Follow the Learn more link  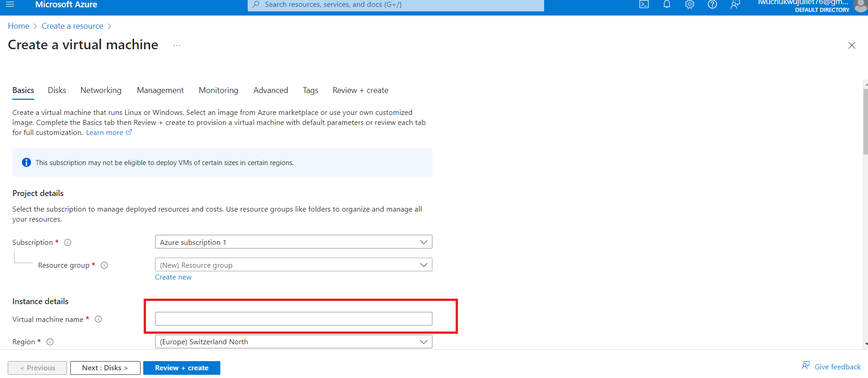click(x=104, y=133)
